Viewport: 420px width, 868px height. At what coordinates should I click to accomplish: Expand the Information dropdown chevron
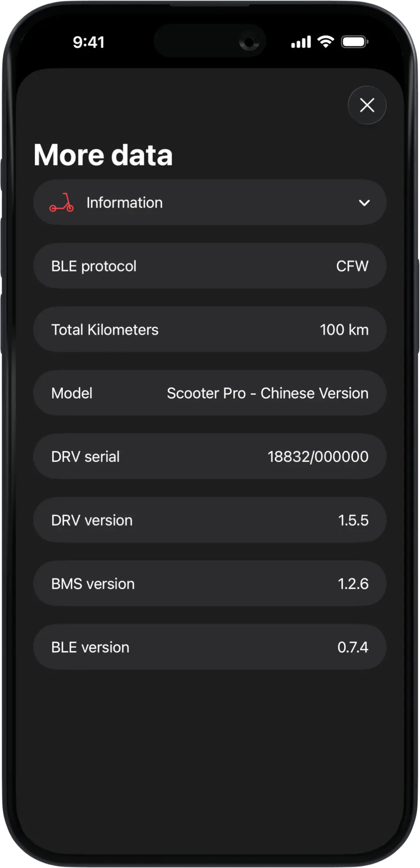tap(364, 203)
